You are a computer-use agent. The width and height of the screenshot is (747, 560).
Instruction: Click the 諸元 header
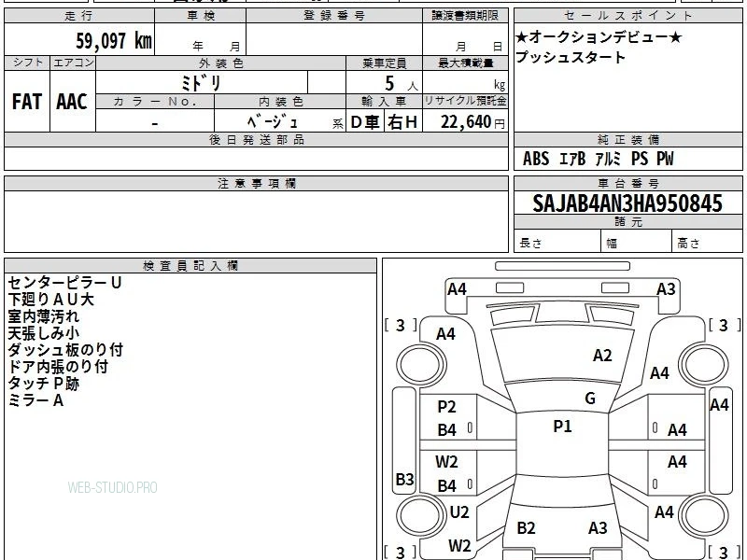point(627,221)
